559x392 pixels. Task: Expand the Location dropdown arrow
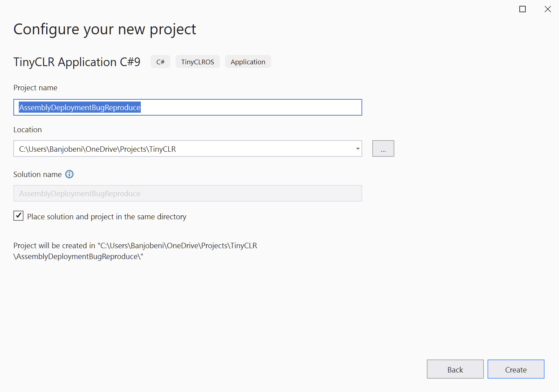point(357,148)
